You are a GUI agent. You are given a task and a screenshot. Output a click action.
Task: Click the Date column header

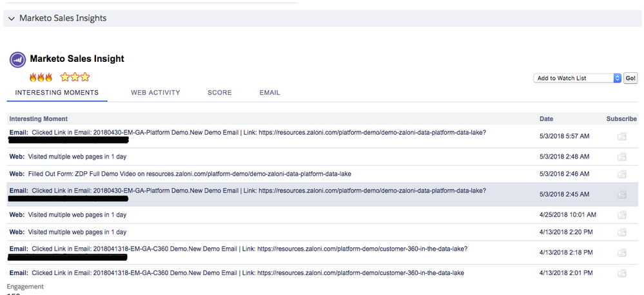546,119
